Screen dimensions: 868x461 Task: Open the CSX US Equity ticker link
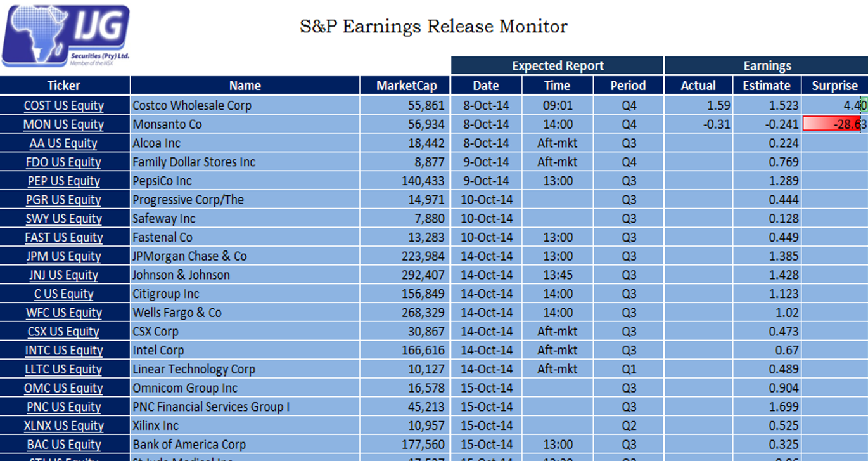pyautogui.click(x=64, y=332)
